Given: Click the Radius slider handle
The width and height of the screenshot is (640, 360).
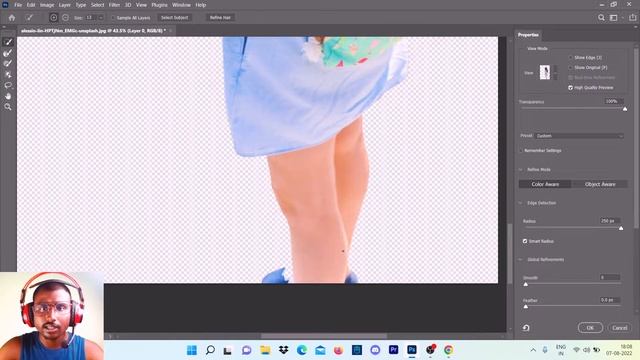Looking at the screenshot, I should (x=621, y=229).
